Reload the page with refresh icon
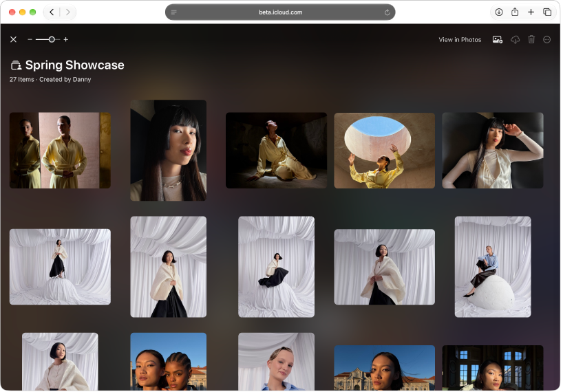 point(387,12)
